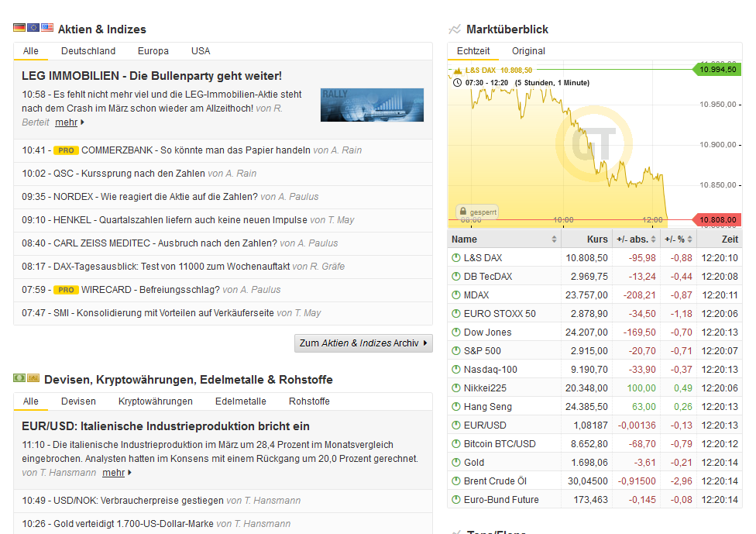The width and height of the screenshot is (756, 534).
Task: Select the EU flag icon in the header
Action: coord(32,27)
